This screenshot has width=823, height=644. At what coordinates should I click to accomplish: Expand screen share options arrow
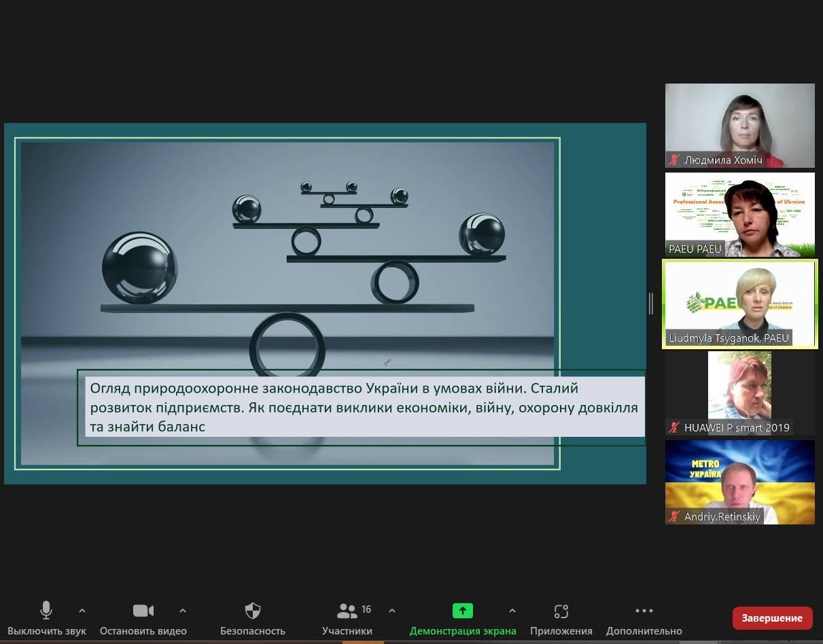[512, 611]
